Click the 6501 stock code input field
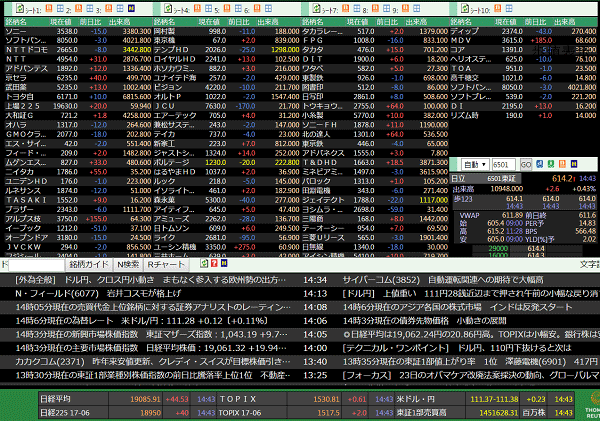The image size is (600, 421). pos(503,165)
